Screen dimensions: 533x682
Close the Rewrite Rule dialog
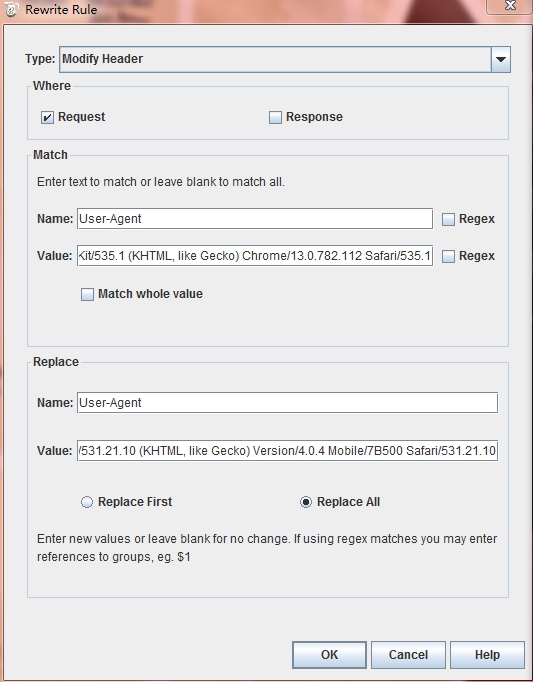(510, 7)
